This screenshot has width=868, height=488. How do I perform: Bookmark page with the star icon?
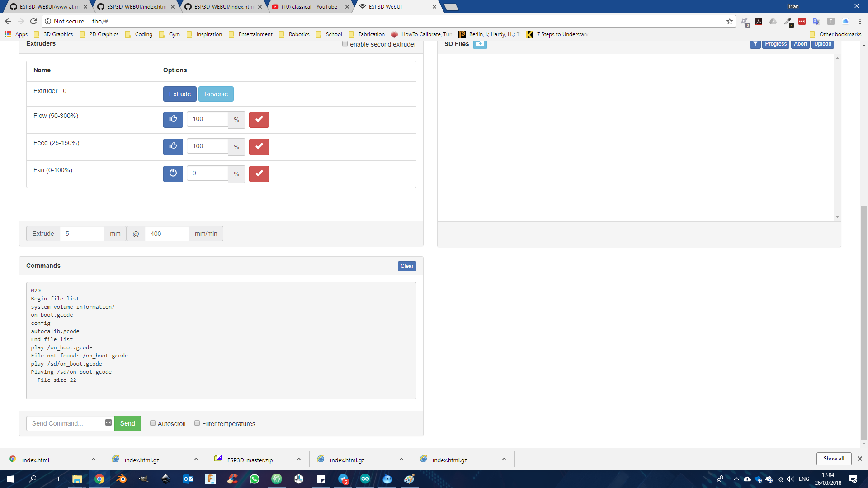[729, 21]
